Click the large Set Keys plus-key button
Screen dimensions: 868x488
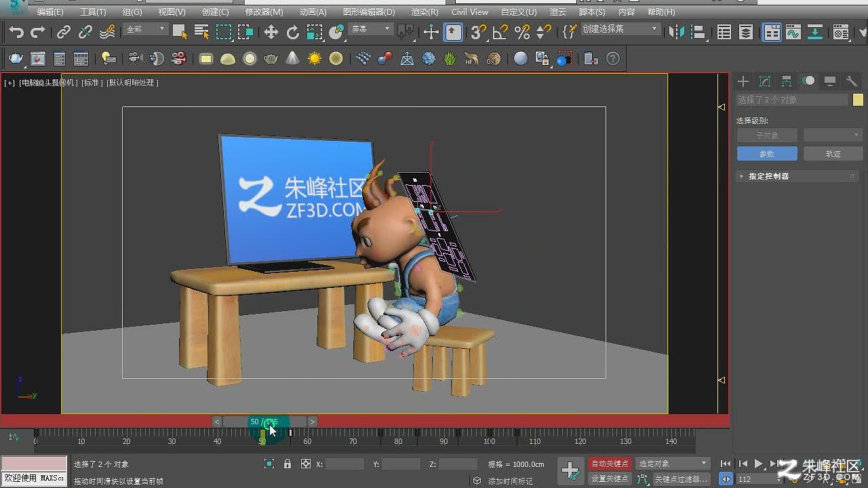pos(570,470)
